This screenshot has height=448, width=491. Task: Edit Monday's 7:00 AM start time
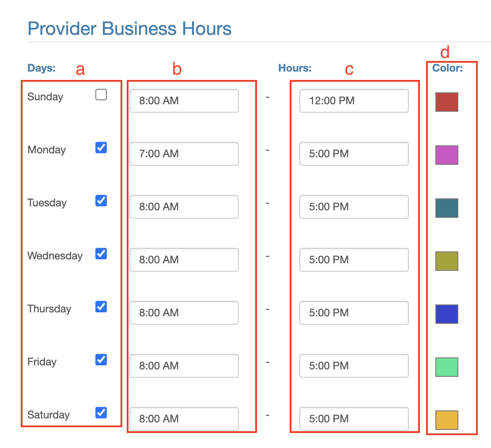(184, 154)
